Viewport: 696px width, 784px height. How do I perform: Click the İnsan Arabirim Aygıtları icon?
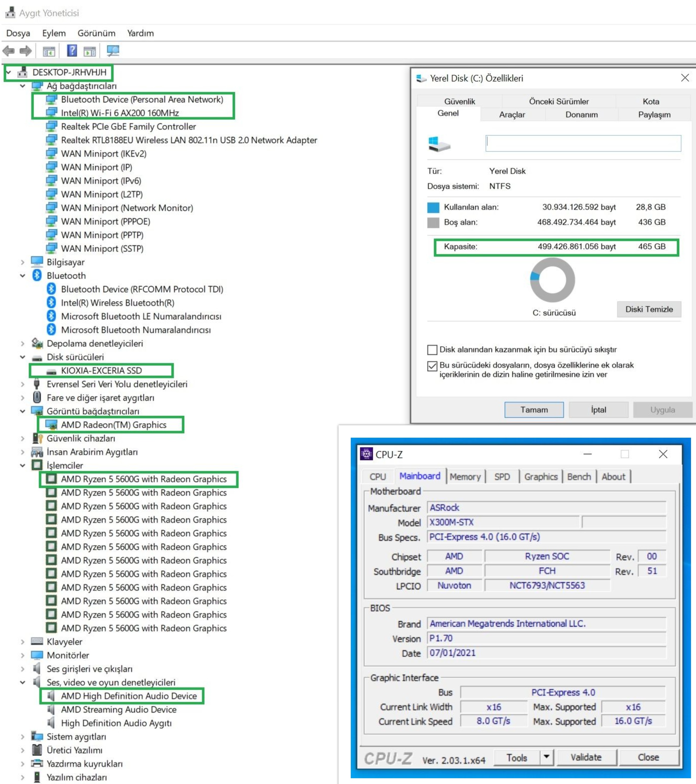(37, 452)
